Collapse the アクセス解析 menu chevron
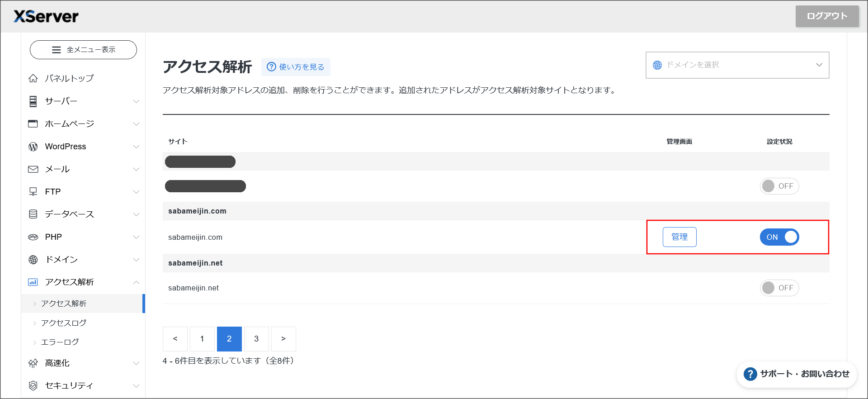The width and height of the screenshot is (868, 399). pyautogui.click(x=136, y=282)
